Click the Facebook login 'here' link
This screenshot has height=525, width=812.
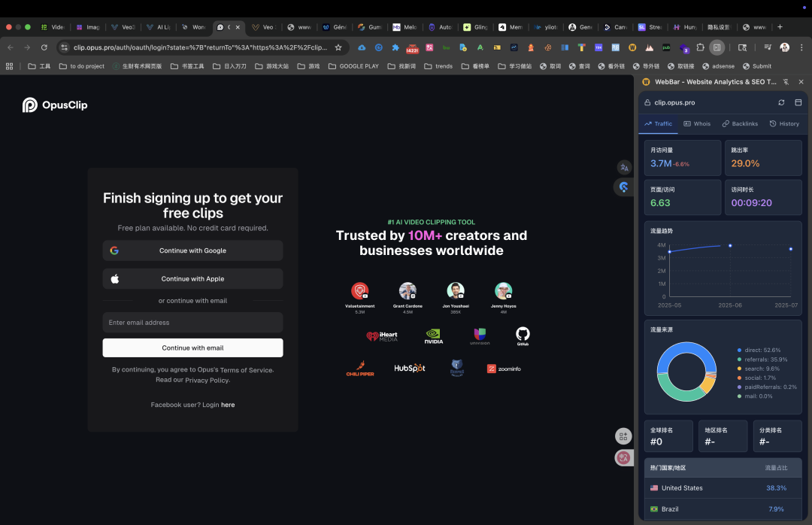click(228, 405)
